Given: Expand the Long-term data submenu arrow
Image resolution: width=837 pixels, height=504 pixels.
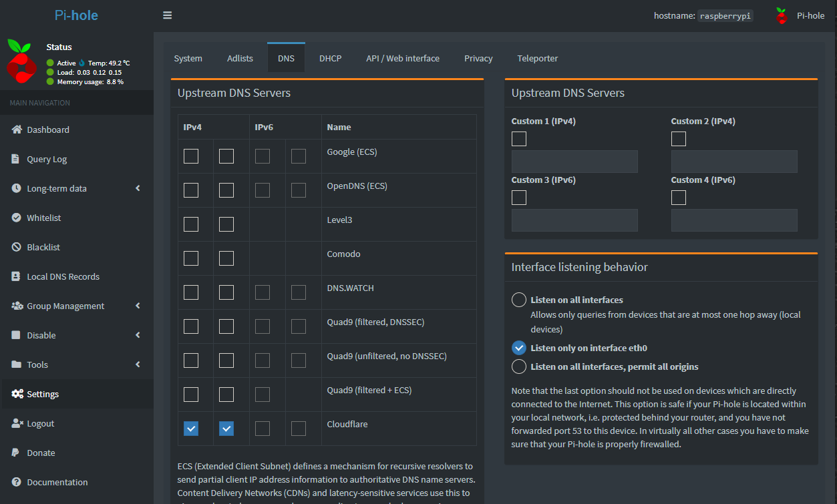Looking at the screenshot, I should click(138, 188).
